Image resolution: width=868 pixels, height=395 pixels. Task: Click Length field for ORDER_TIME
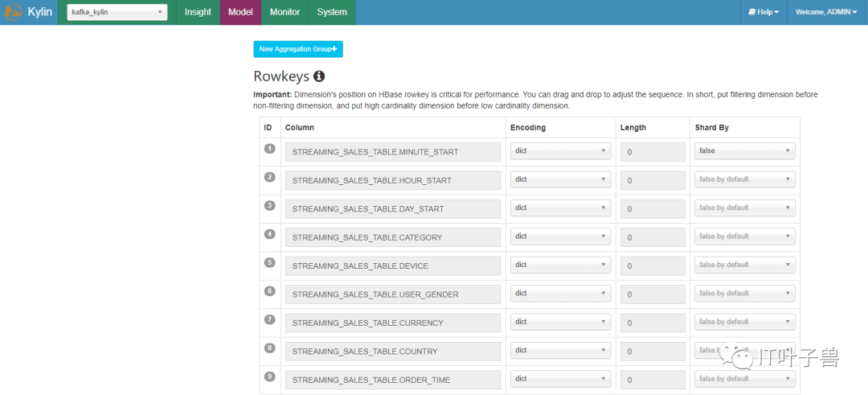tap(653, 380)
